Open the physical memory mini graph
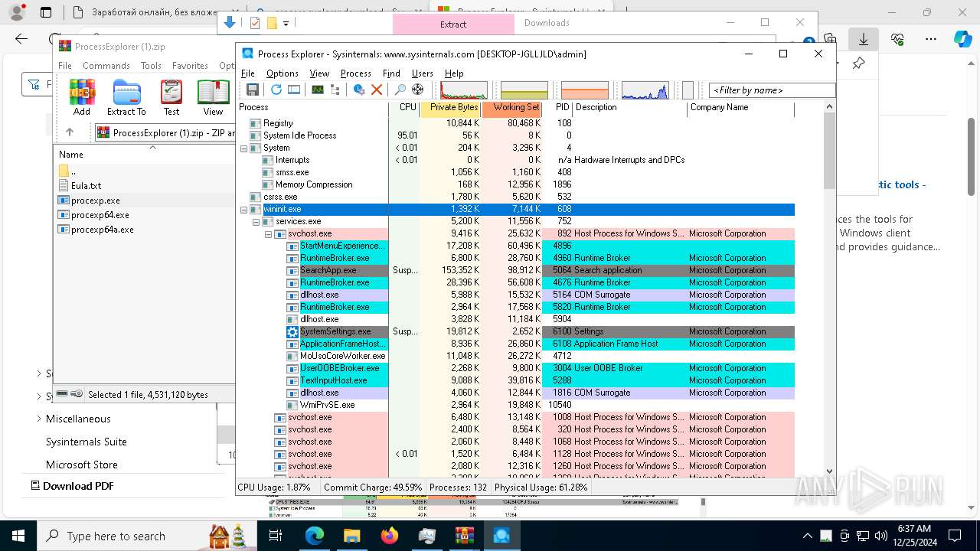This screenshot has width=980, height=551. (x=584, y=90)
